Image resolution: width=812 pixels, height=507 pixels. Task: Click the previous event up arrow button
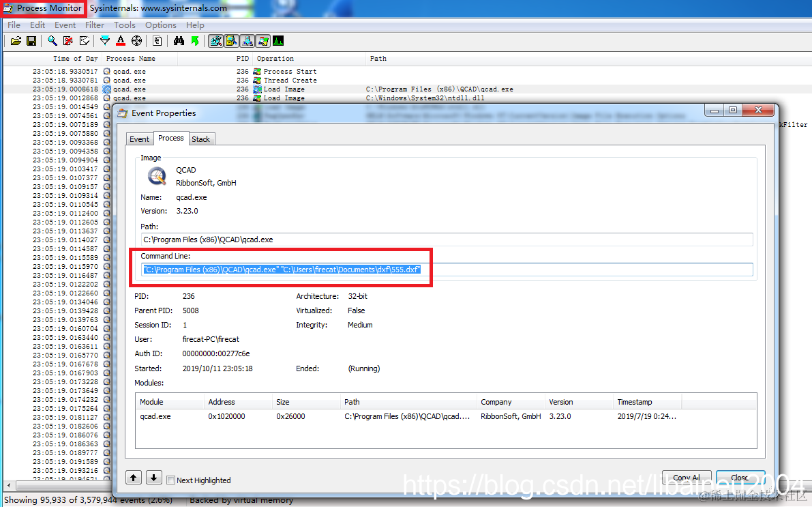[134, 478]
